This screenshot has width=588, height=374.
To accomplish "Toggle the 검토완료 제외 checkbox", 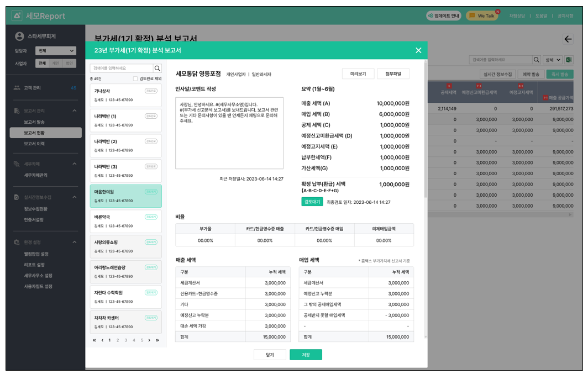I will 135,79.
